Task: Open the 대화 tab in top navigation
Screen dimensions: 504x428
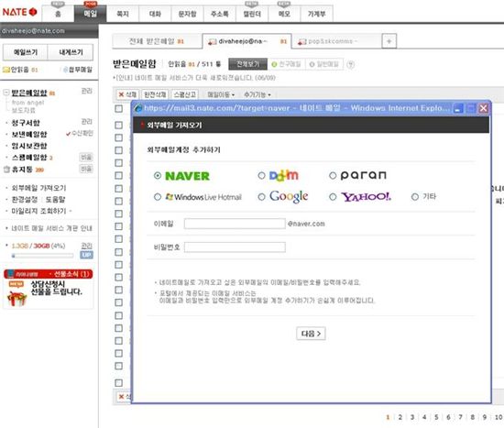Action: click(155, 14)
